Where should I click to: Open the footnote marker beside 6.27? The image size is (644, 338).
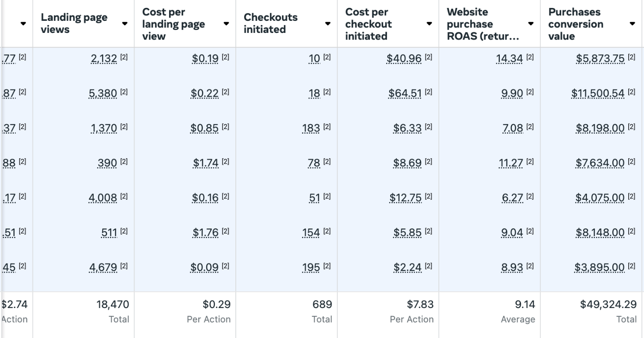pos(530,196)
